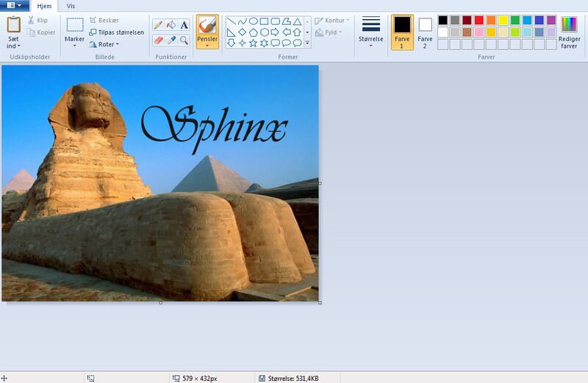Open the Pensler dropdown arrow

(x=207, y=46)
